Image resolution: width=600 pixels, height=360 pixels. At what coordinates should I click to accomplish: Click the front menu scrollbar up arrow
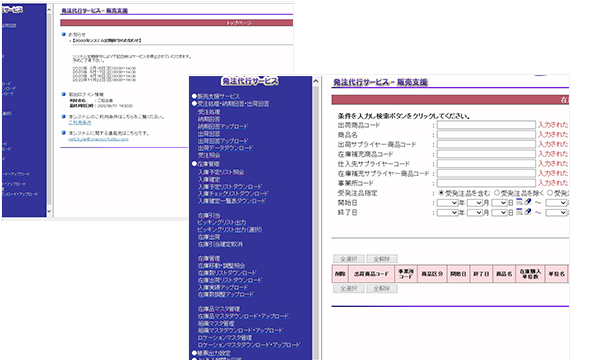(316, 81)
